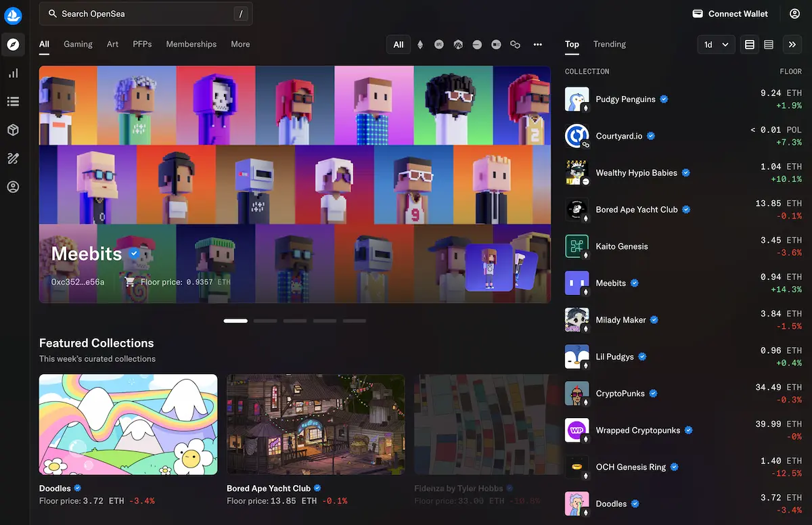Viewport: 812px width, 525px height.
Task: Click the Lil Pudgys collection avatar
Action: point(577,357)
